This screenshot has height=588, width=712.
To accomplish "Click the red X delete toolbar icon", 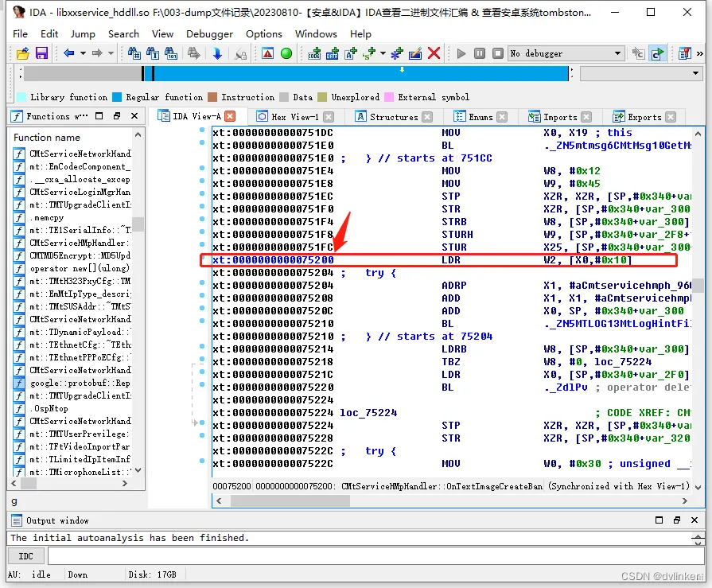I will coord(434,53).
